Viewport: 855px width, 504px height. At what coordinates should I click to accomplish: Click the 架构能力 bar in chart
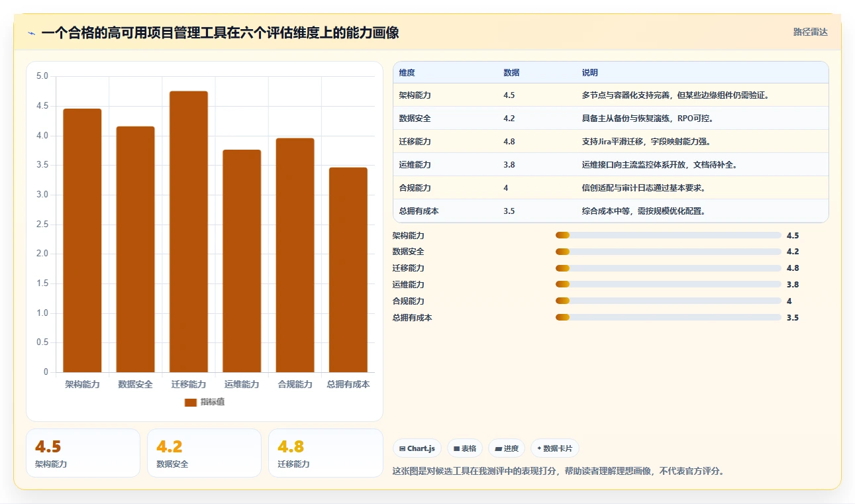tap(82, 240)
